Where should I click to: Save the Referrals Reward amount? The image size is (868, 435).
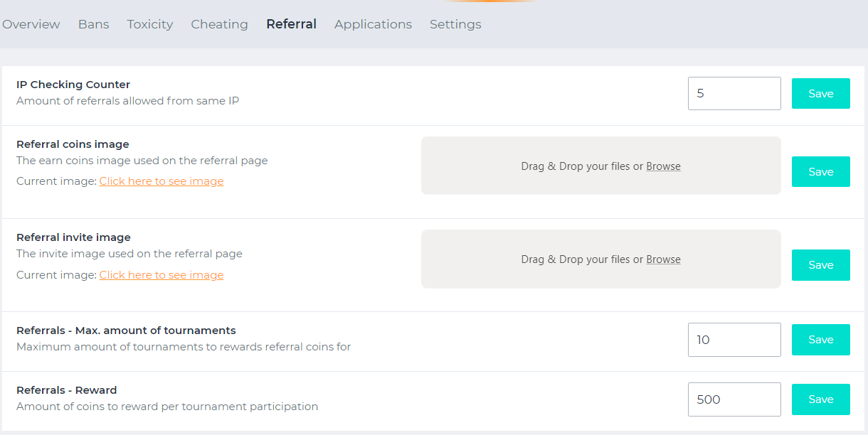820,399
